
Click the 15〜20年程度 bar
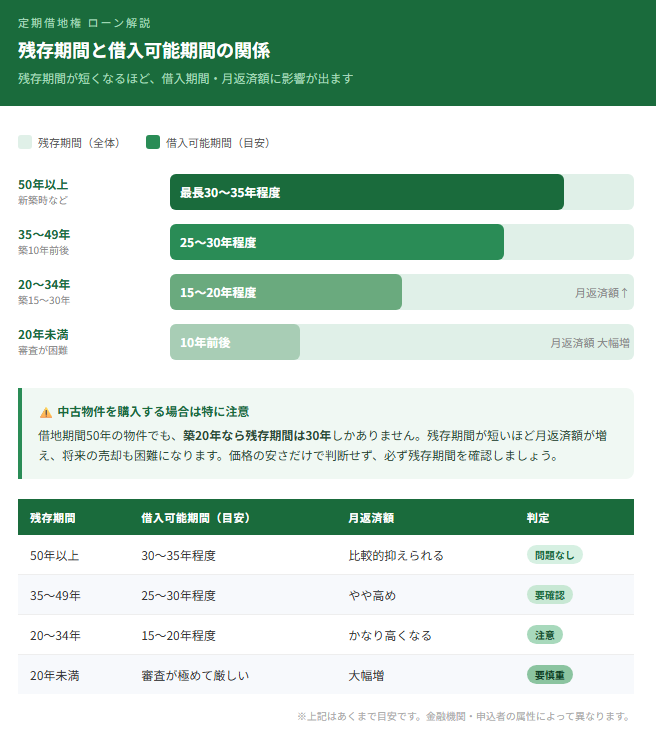[285, 292]
